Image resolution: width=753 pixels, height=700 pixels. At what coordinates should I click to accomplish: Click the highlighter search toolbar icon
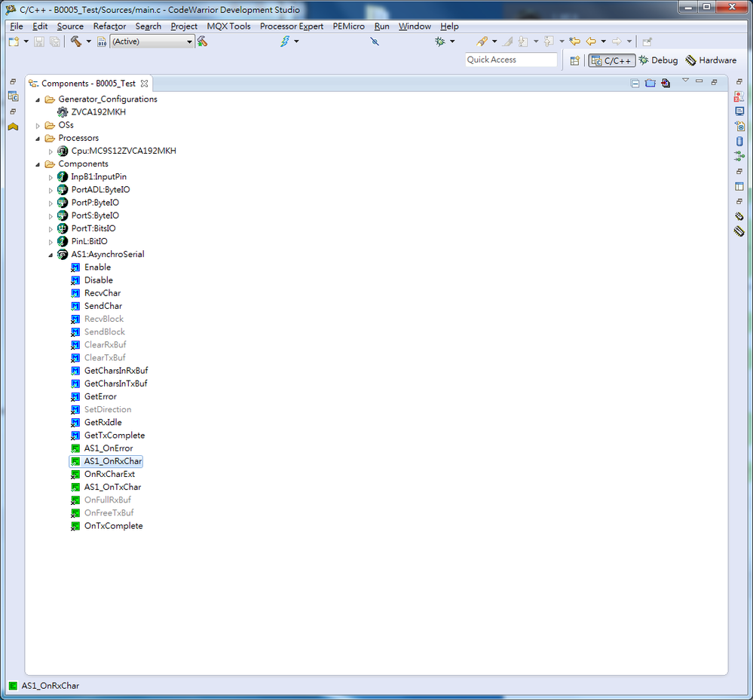482,41
